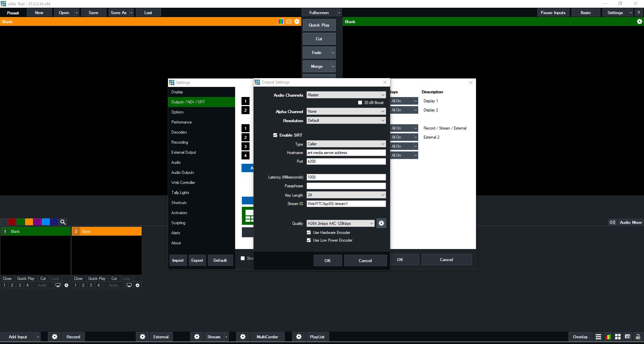Open the Audio Mixer speaker icon

tap(612, 222)
